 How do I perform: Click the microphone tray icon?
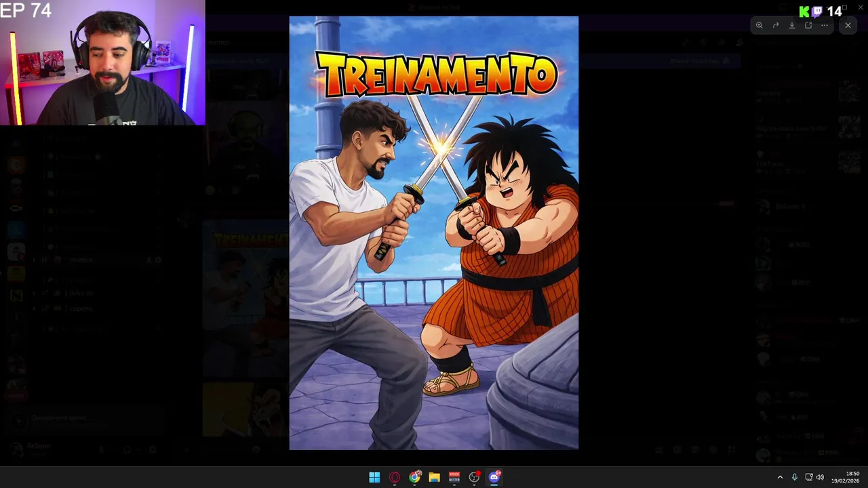795,477
